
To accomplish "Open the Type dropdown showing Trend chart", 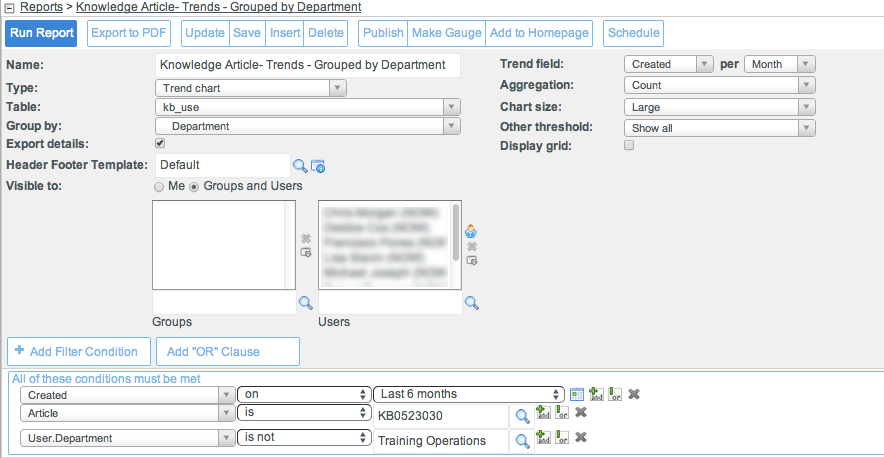I will 251,88.
